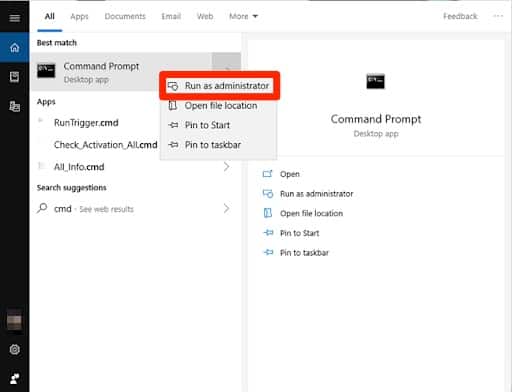
Task: Click pin icon by details pane Pin to taskbar
Action: click(268, 252)
